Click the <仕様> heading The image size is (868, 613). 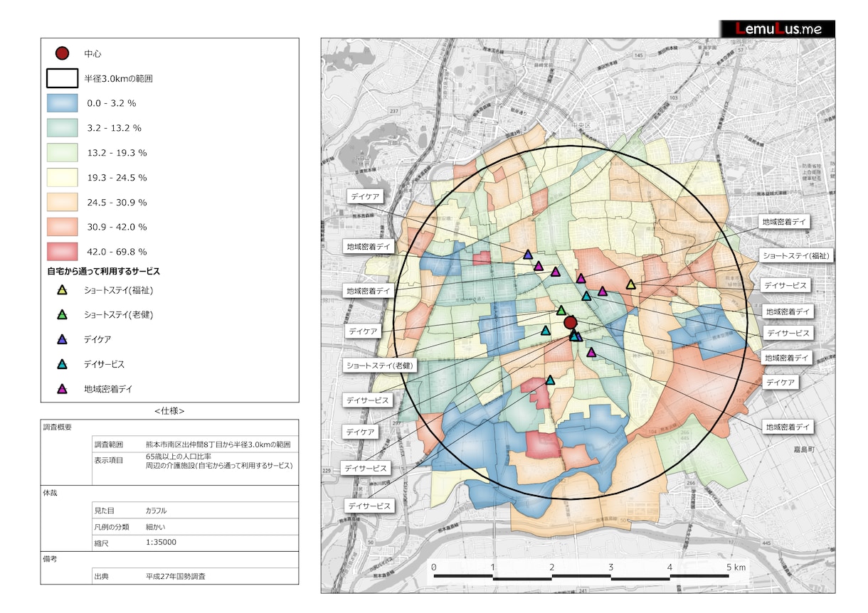(x=169, y=411)
